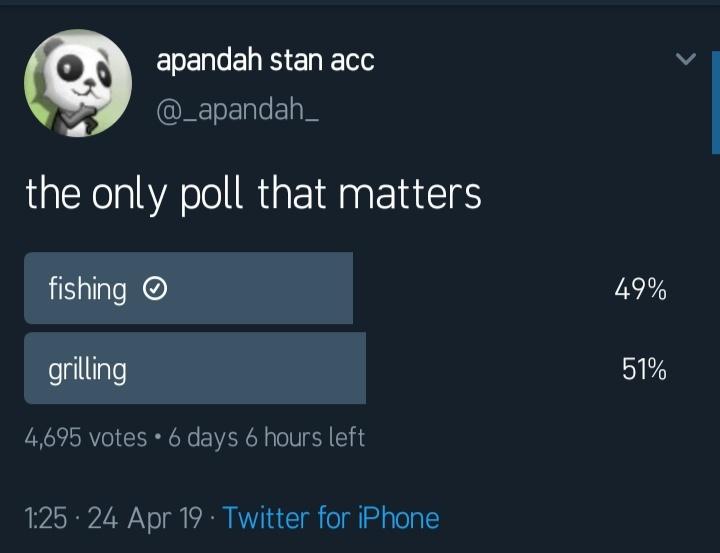720x553 pixels.
Task: Click the 49% fishing result
Action: click(x=641, y=290)
